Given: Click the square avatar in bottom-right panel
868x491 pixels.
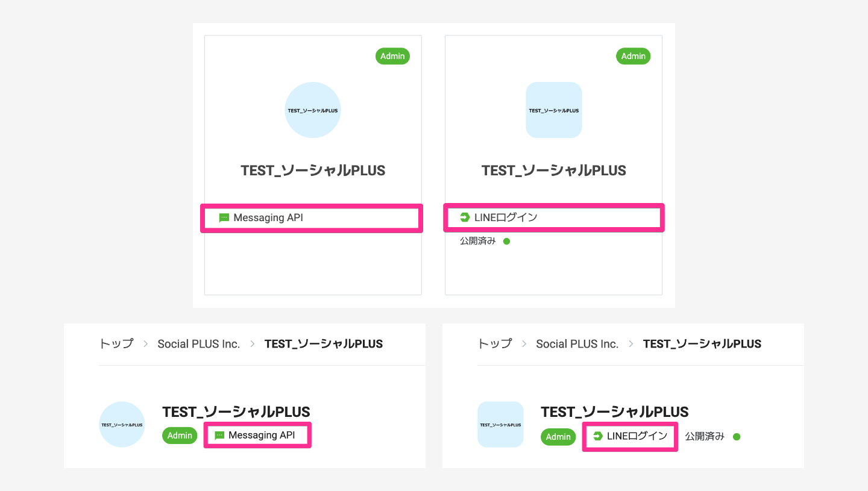Looking at the screenshot, I should (500, 424).
